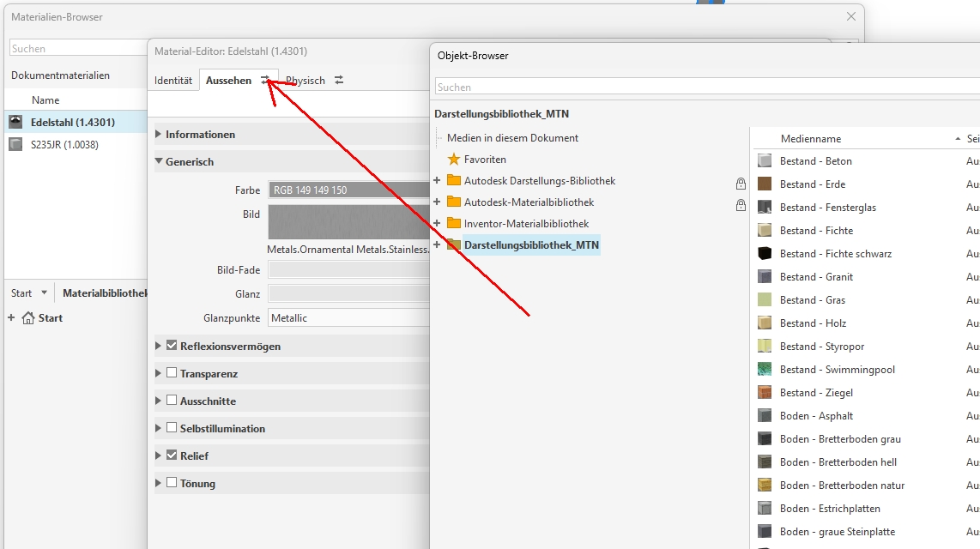Click the swap icon next to Physisch tab

tap(339, 80)
